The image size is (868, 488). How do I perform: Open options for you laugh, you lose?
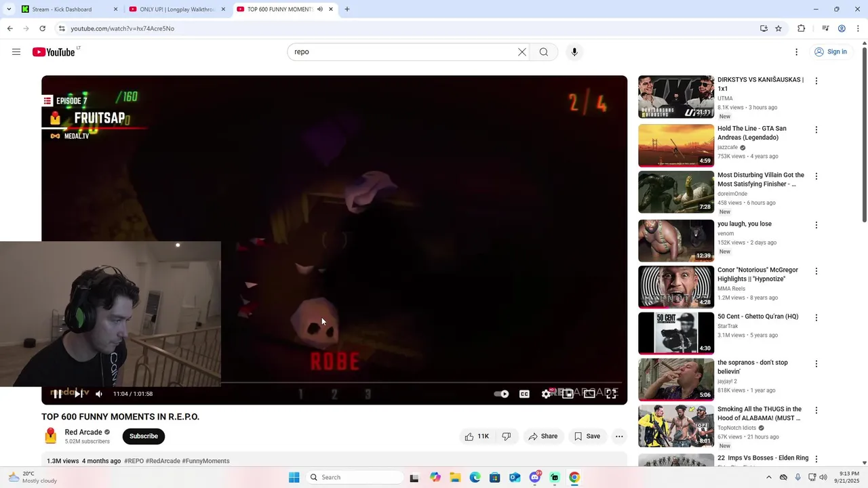click(x=816, y=225)
